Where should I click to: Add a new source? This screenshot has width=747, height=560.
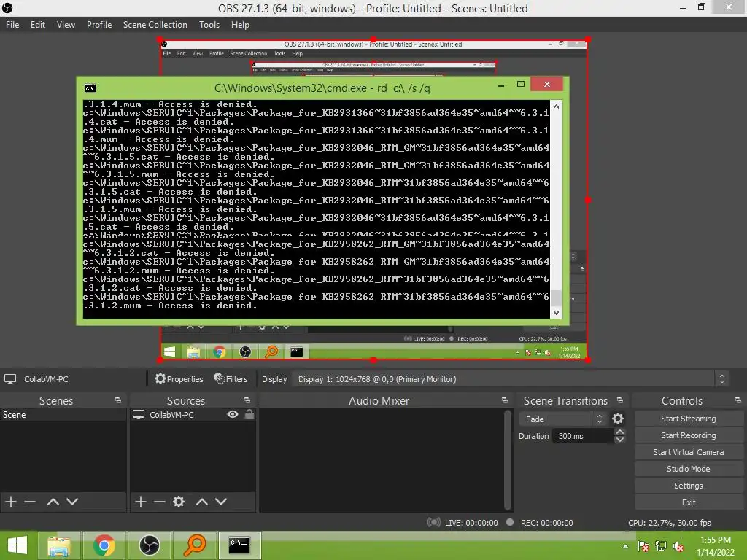[x=141, y=502]
